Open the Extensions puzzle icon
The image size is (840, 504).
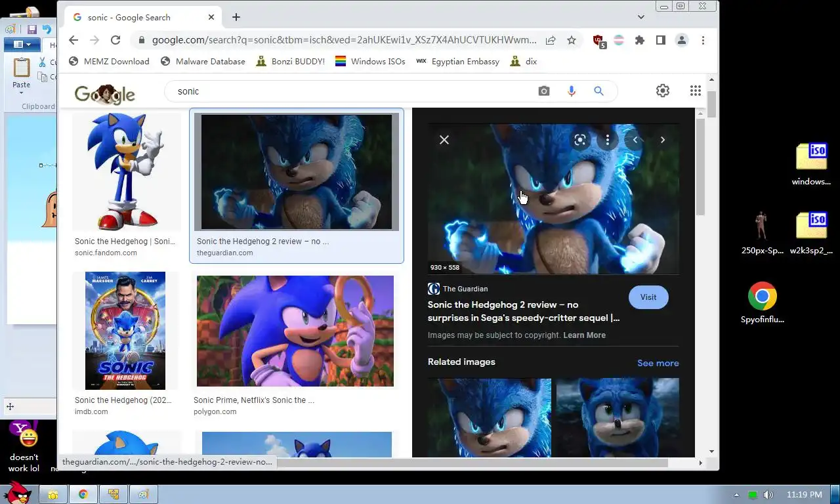coord(640,40)
